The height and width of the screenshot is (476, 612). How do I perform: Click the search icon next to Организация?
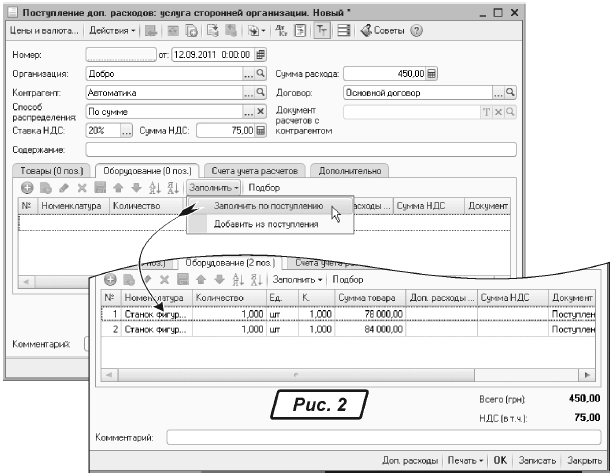tap(261, 73)
